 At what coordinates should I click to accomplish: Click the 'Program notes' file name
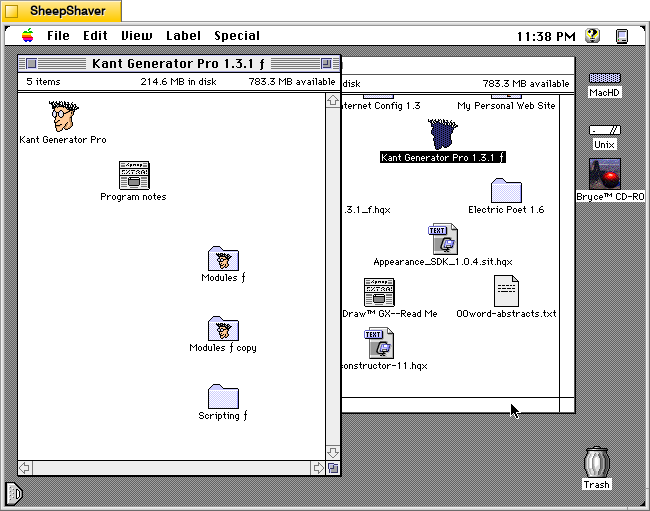[x=133, y=197]
